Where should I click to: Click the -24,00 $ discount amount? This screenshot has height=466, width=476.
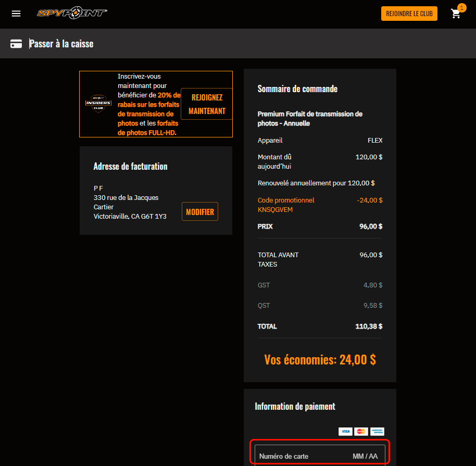point(370,200)
